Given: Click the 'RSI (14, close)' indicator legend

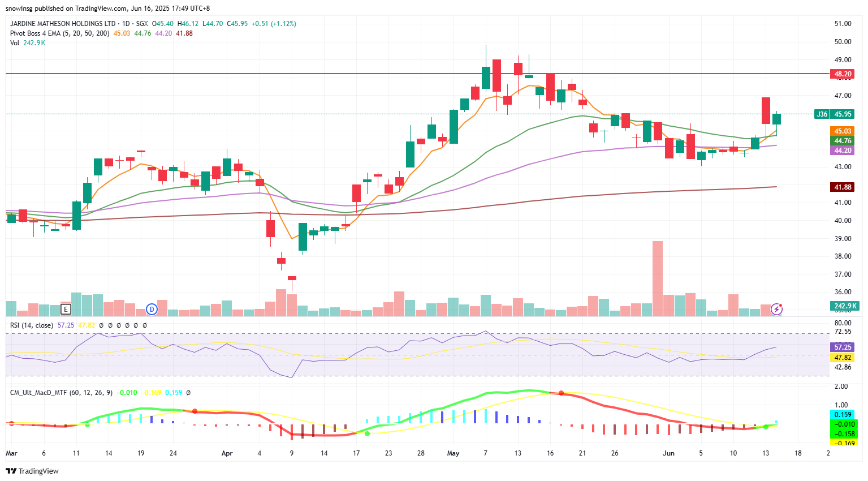Looking at the screenshot, I should pos(32,325).
